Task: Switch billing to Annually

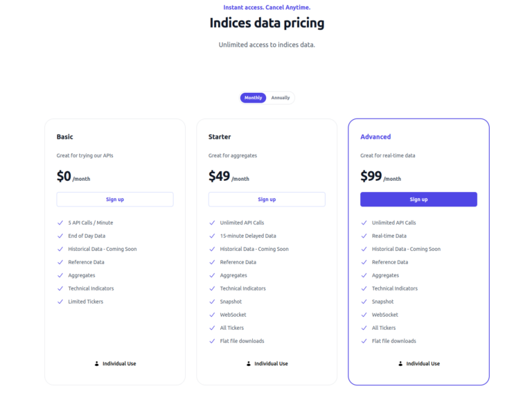Action: [x=281, y=98]
